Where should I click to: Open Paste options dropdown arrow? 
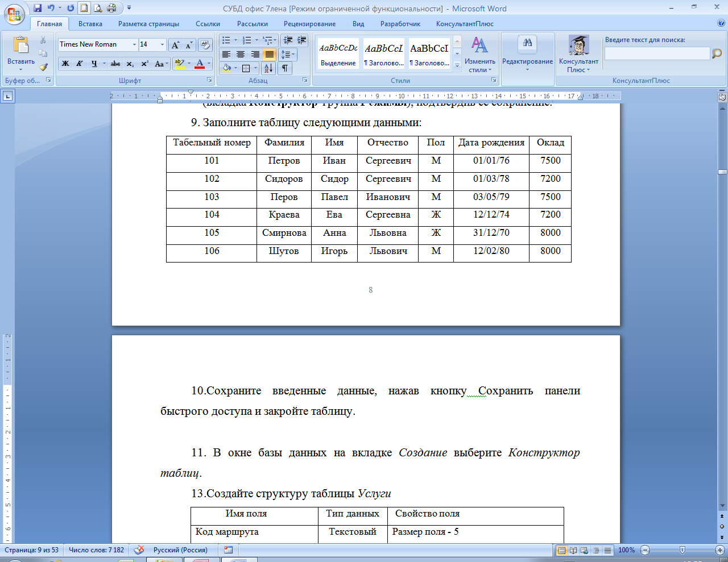pos(21,69)
